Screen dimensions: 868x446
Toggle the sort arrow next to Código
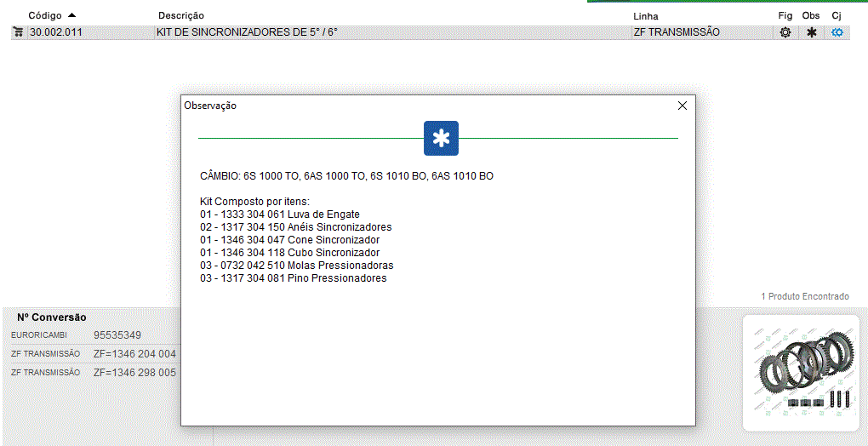[71, 15]
